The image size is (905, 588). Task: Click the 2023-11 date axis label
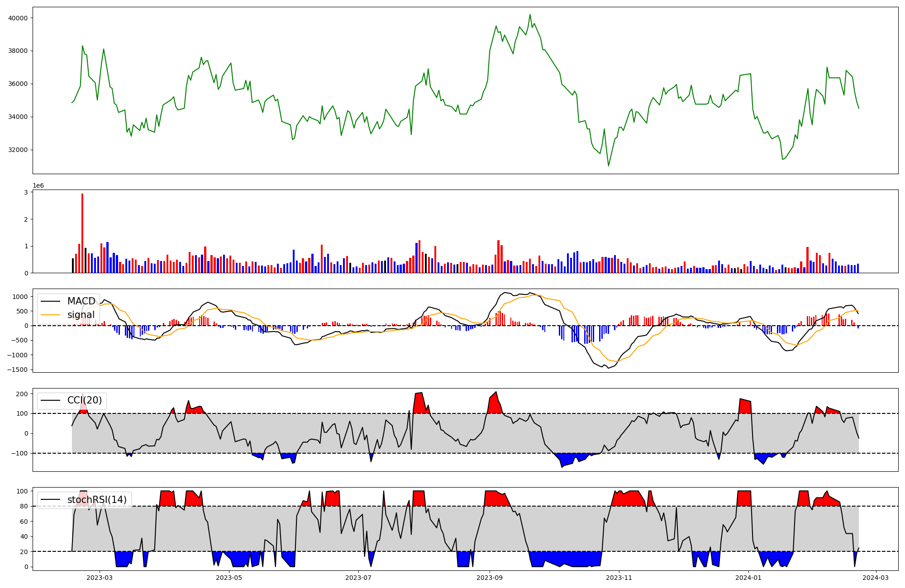coord(619,578)
